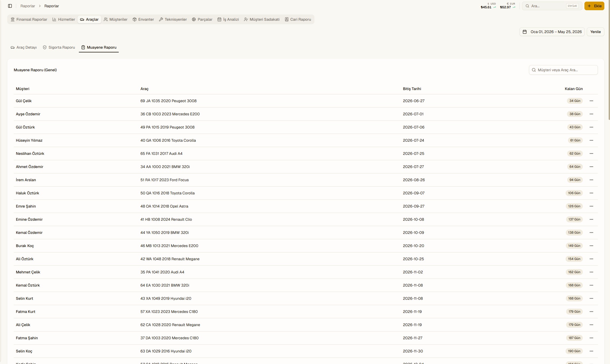The image size is (610, 364).
Task: Open the date range picker Oca 01, 2026
Action: [552, 32]
